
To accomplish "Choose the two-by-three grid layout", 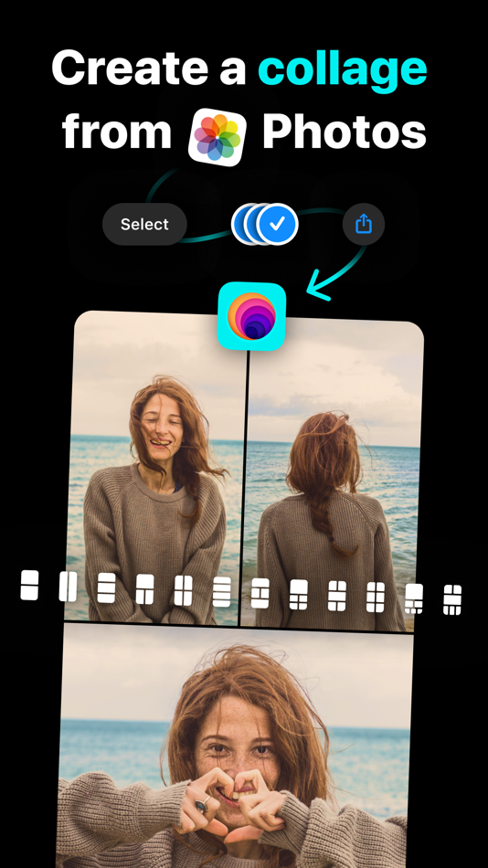I will pyautogui.click(x=376, y=598).
